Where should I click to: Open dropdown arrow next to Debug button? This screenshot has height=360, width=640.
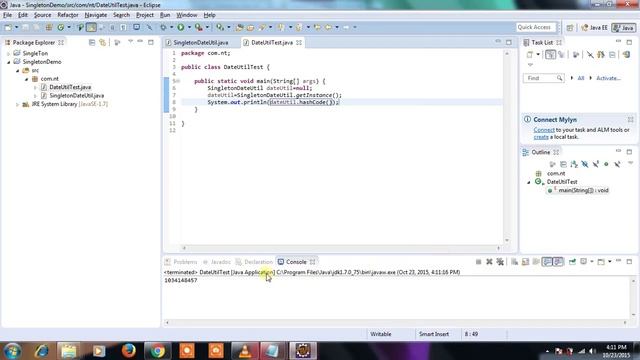[171, 27]
